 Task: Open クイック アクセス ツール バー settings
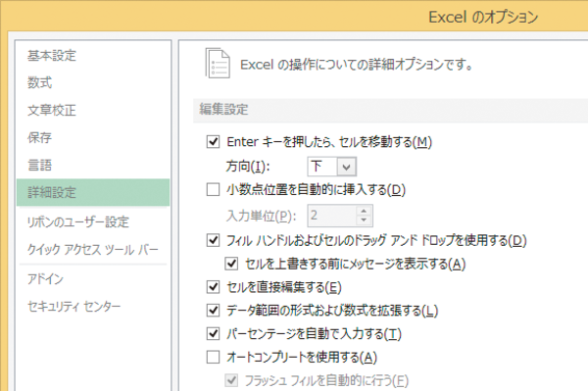pyautogui.click(x=93, y=249)
